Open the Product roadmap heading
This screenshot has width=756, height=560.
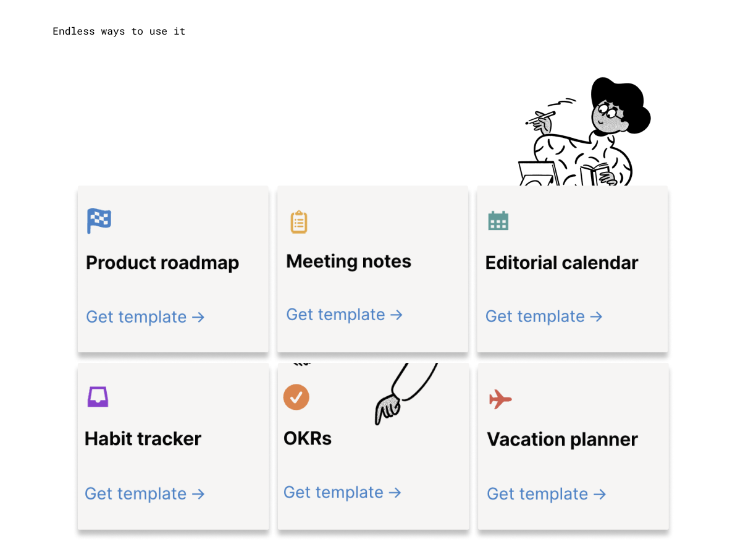tap(162, 263)
